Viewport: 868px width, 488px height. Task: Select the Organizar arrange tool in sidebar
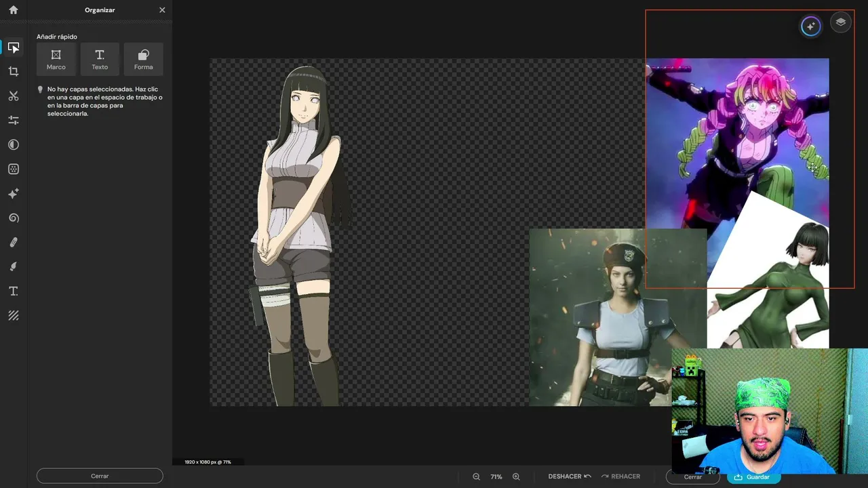click(14, 47)
